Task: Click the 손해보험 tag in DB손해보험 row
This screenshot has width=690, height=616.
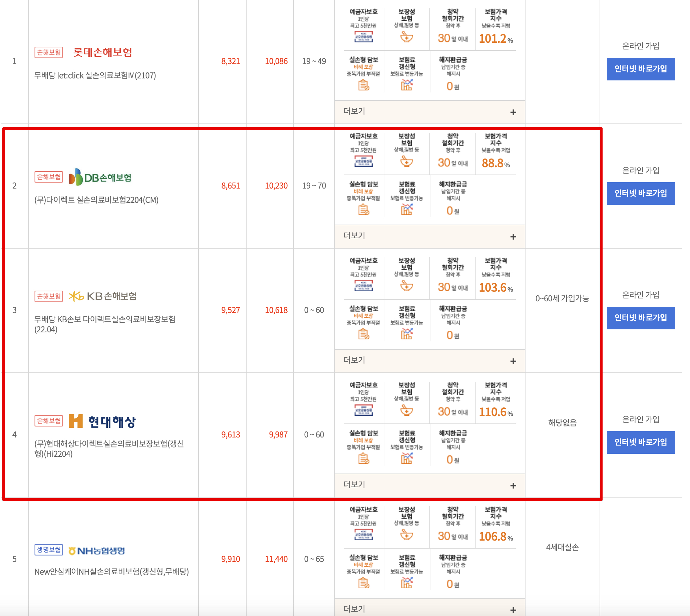Action: 49,177
